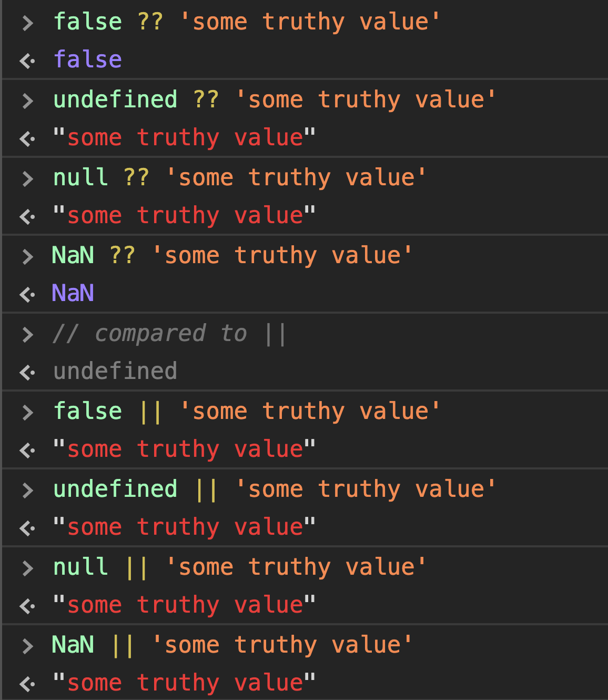Viewport: 608px width, 700px height.
Task: Click the output arrow beside gray undefined result
Action: [27, 373]
